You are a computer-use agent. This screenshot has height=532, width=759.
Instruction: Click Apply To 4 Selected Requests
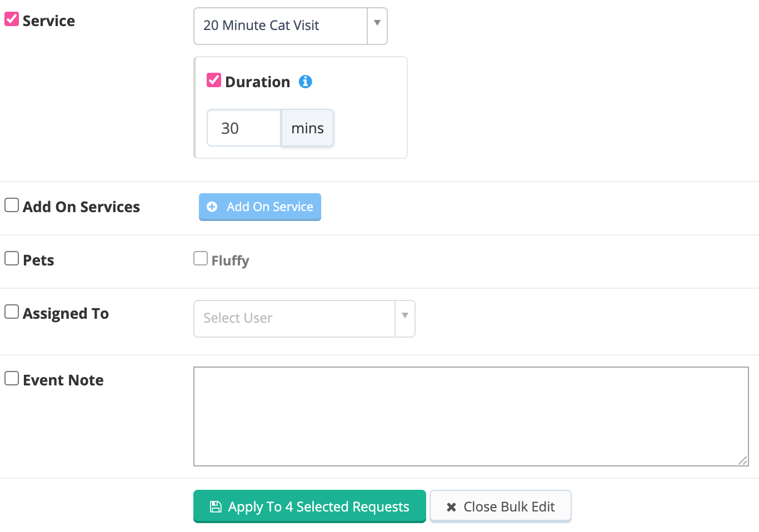(x=309, y=506)
